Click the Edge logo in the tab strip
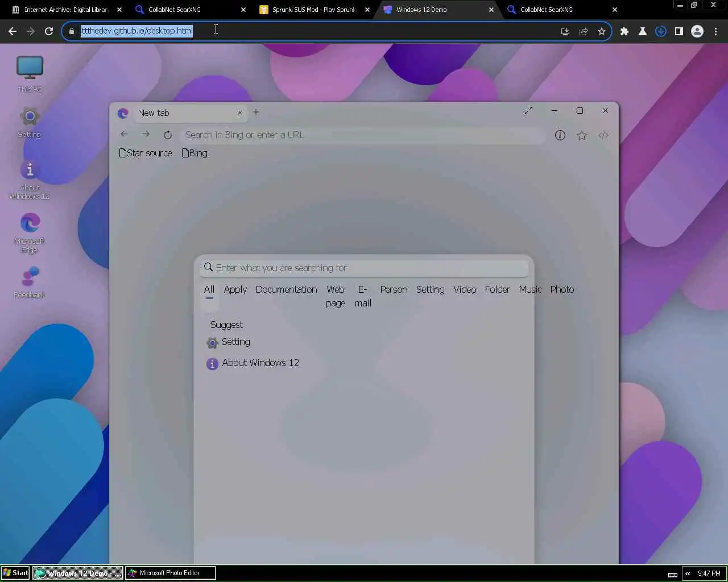This screenshot has width=728, height=582. [x=123, y=113]
